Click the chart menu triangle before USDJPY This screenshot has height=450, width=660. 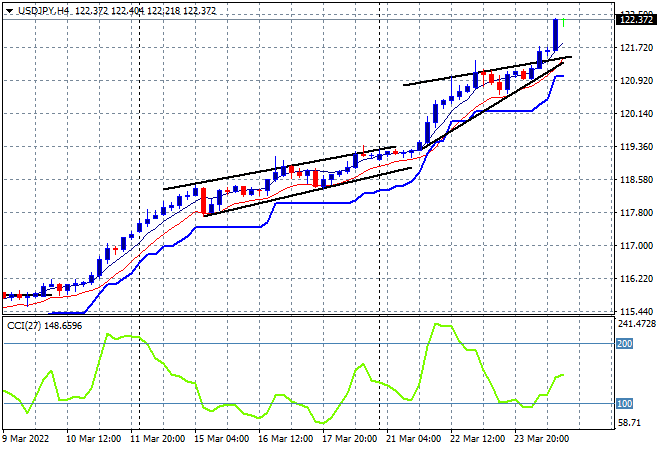pyautogui.click(x=9, y=11)
